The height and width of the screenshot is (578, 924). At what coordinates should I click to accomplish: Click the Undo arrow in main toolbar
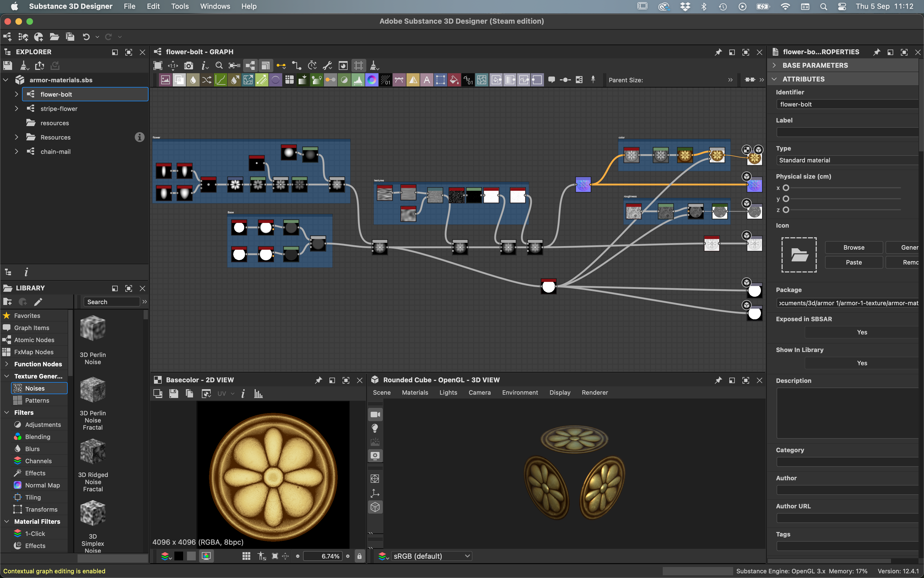pyautogui.click(x=86, y=37)
